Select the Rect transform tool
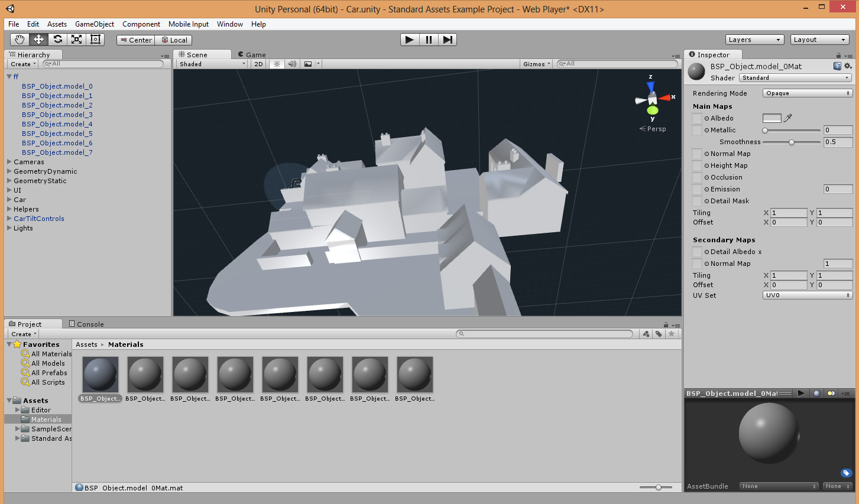Image resolution: width=859 pixels, height=504 pixels. (x=95, y=40)
